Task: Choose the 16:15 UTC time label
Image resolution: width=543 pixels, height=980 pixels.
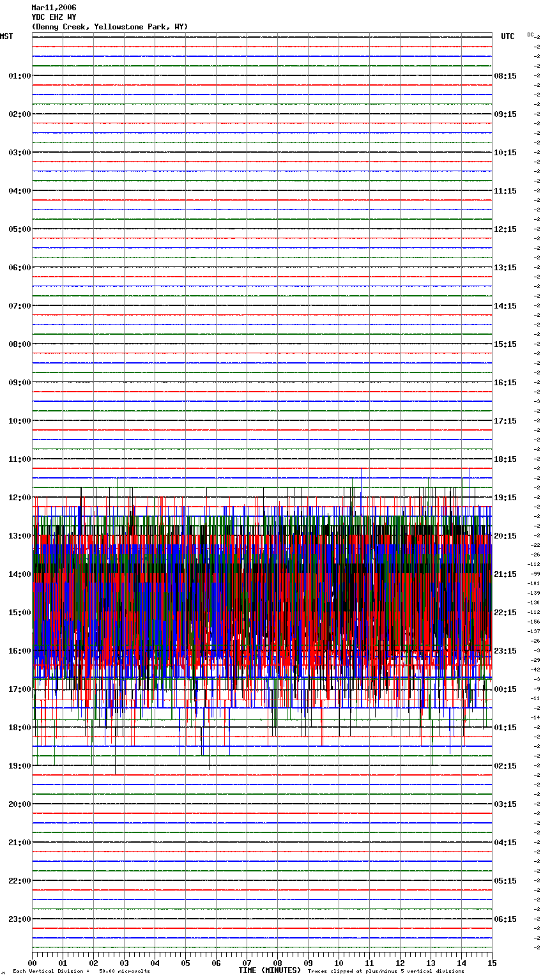Action: (x=505, y=383)
